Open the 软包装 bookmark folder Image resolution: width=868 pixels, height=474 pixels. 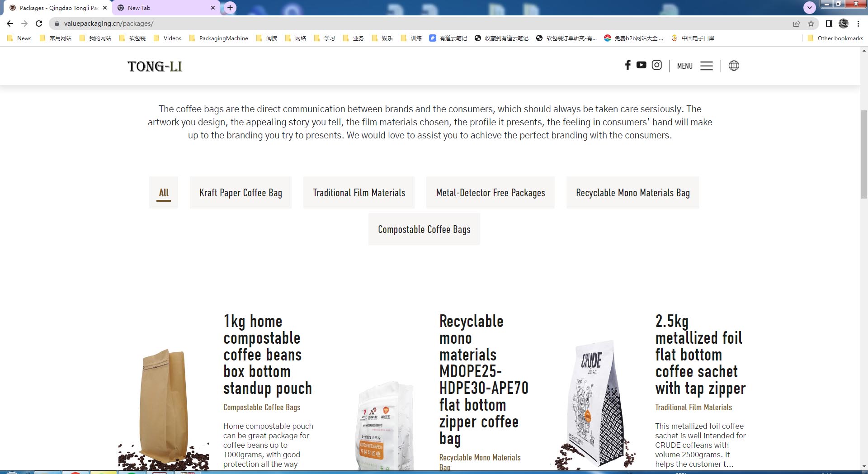coord(132,38)
